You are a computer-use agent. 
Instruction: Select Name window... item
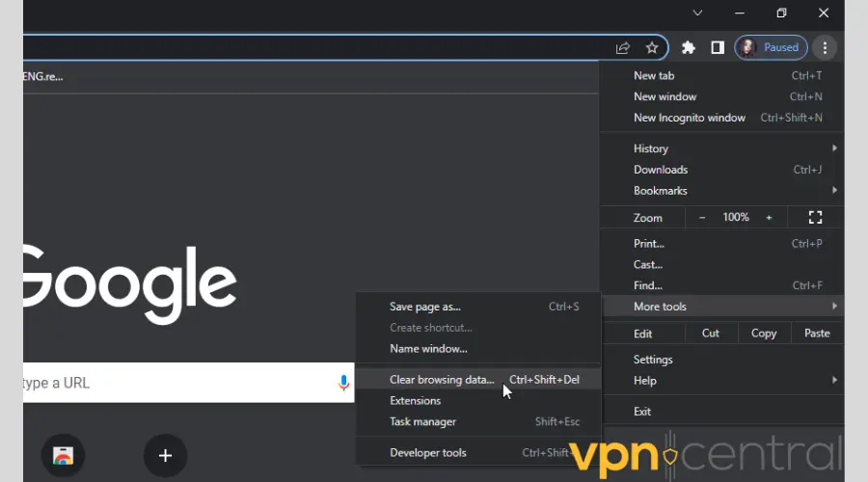pyautogui.click(x=478, y=349)
